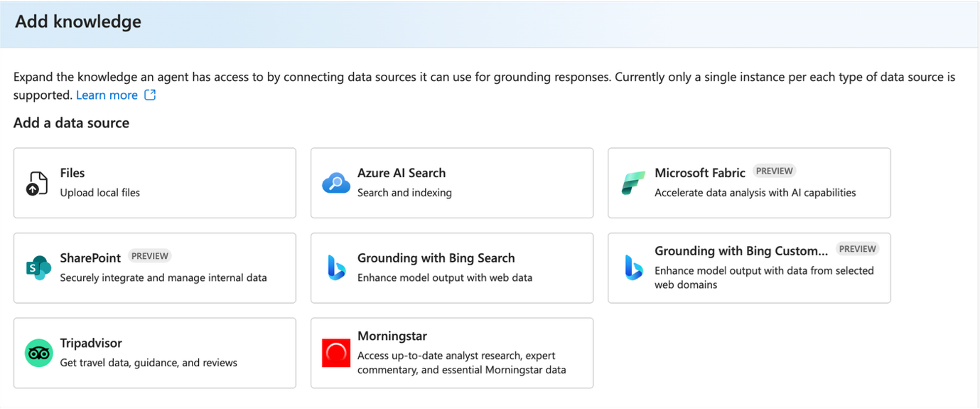Click the Tripadvisor owl icon

39,353
